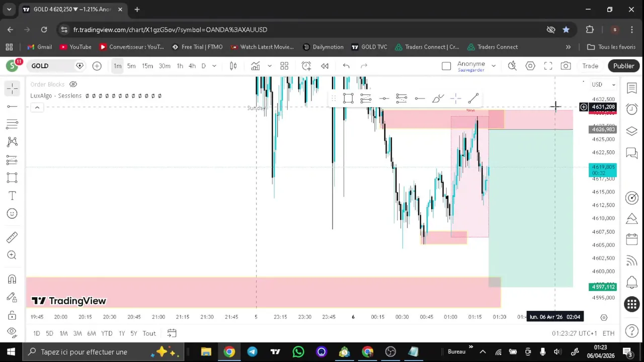Viewport: 644px width, 362px height.
Task: Open the geometric shapes tool
Action: [x=12, y=177]
